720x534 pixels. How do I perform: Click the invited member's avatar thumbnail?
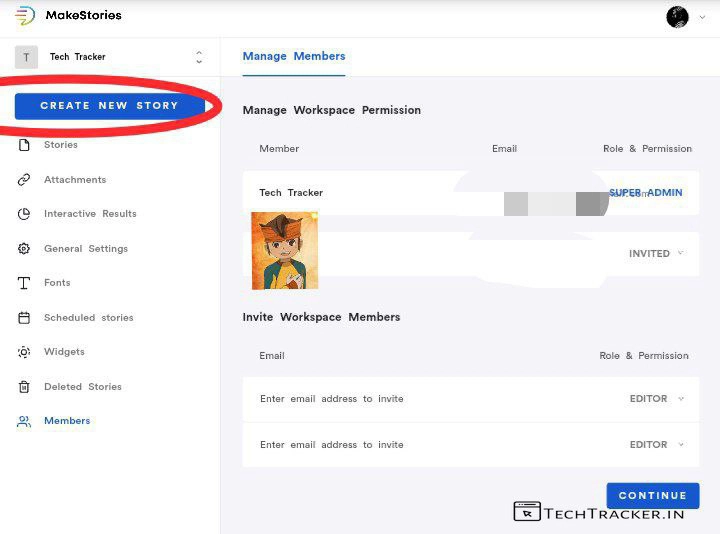click(x=285, y=250)
